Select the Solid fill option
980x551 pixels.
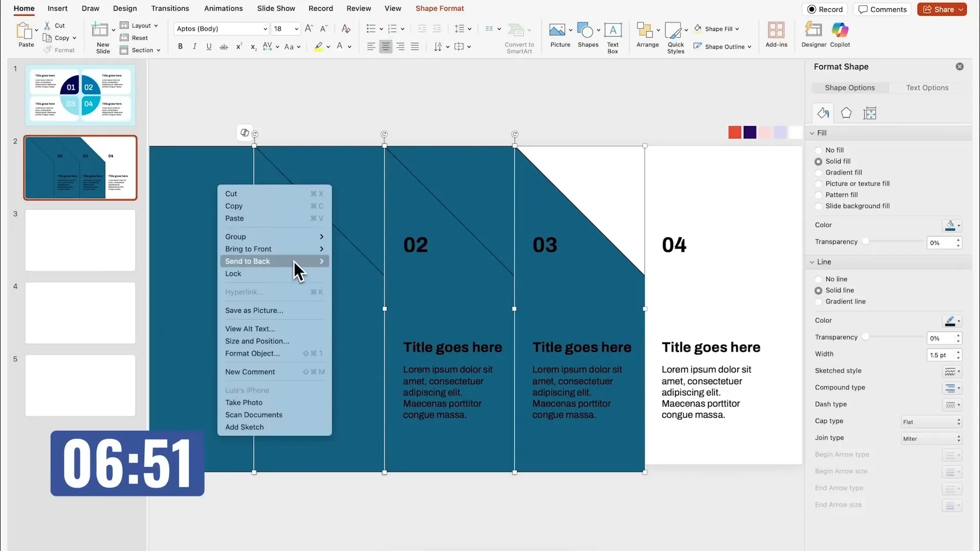point(819,161)
